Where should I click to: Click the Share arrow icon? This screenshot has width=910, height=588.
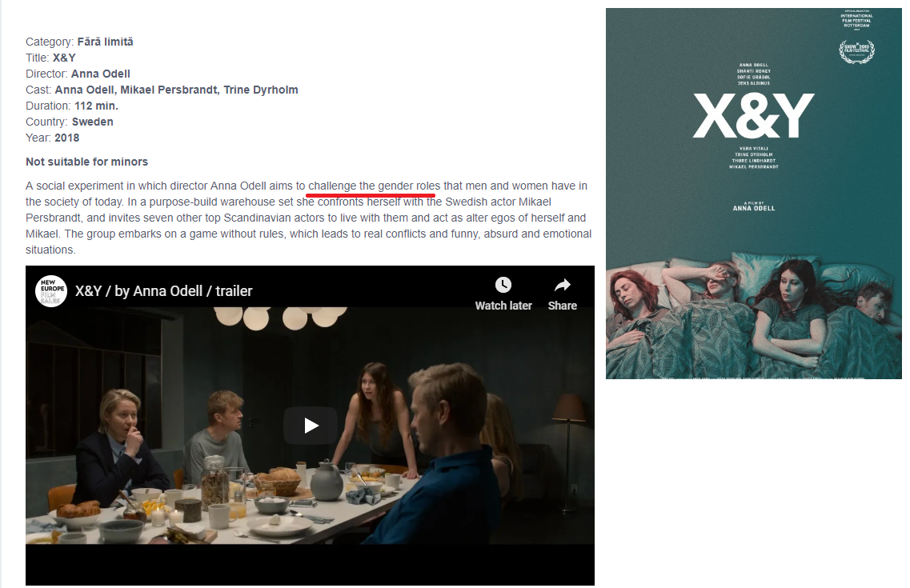coord(563,285)
